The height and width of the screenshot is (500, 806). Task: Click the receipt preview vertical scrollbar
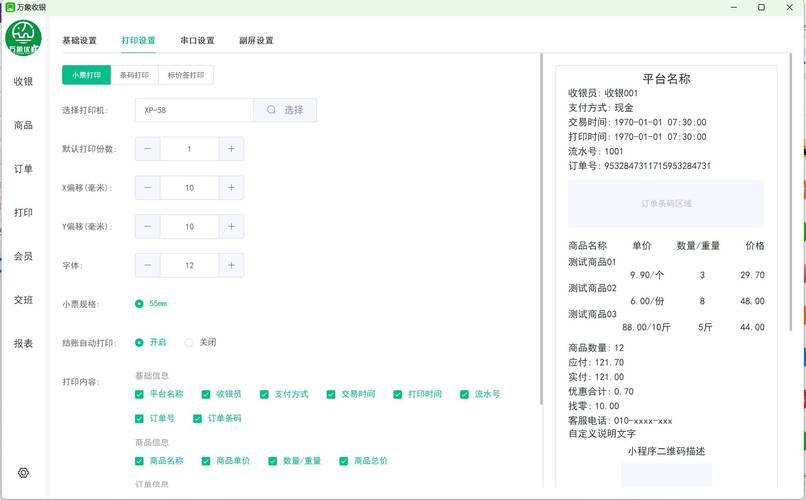click(x=791, y=192)
